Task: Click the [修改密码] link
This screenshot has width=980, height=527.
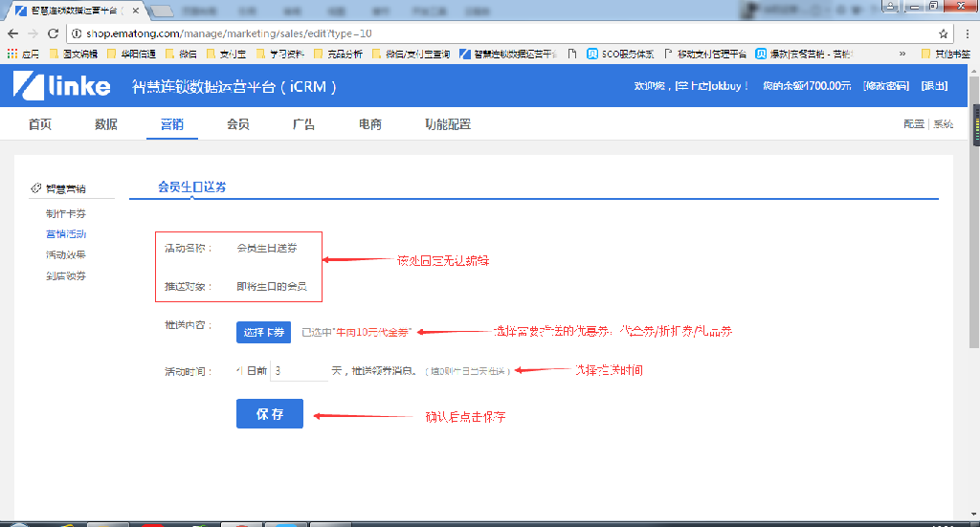Action: pos(885,85)
